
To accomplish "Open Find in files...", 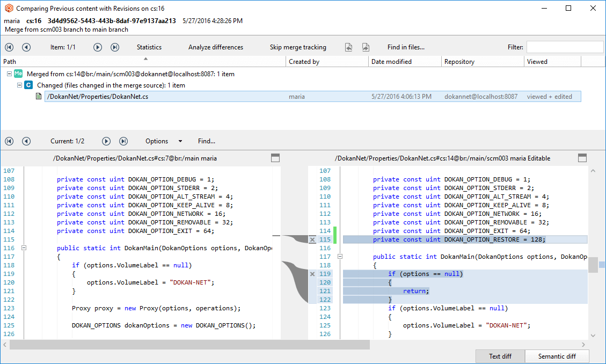I will (x=406, y=47).
